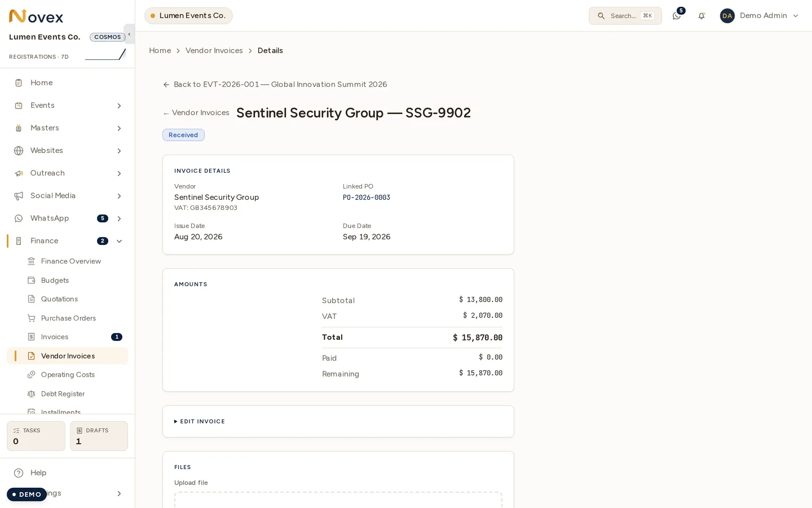This screenshot has height=508, width=812.
Task: Click the WhatsApp icon in sidebar
Action: coord(19,218)
